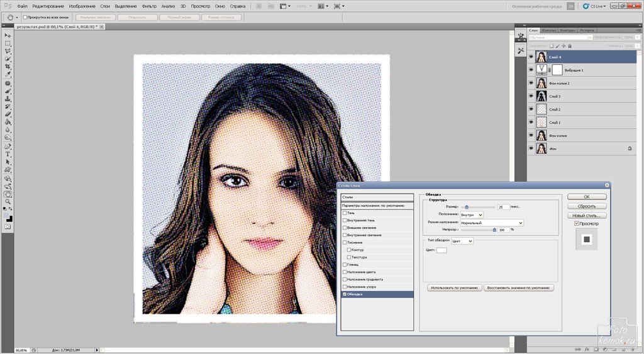Select the Rectangular Marquee tool
644x354 pixels.
point(8,43)
